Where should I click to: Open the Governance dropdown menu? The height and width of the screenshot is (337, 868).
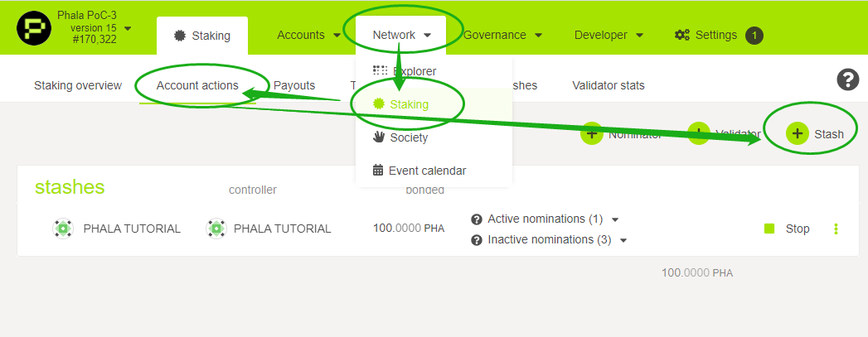point(502,35)
